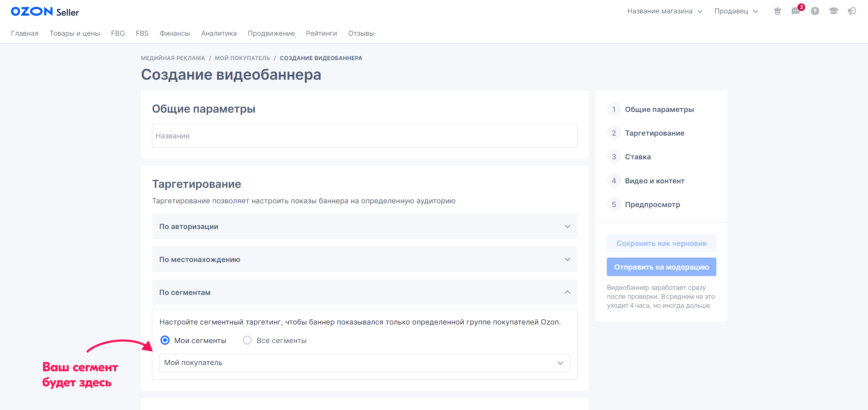Jump to step 1 Общие параметры
Viewport: 868px width, 410px height.
[650, 109]
